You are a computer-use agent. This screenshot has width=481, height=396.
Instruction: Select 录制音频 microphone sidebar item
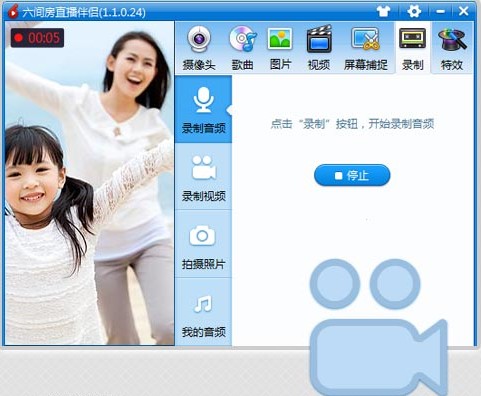[203, 110]
